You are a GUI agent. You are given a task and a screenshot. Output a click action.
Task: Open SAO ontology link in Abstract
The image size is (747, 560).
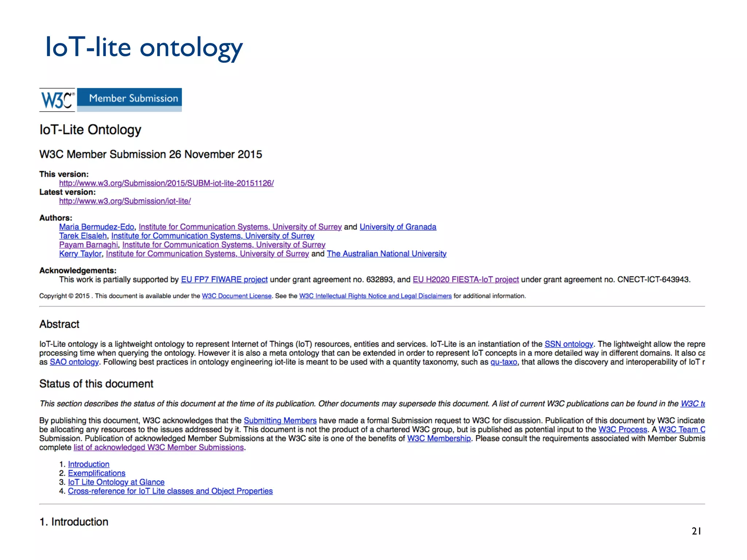pyautogui.click(x=74, y=362)
